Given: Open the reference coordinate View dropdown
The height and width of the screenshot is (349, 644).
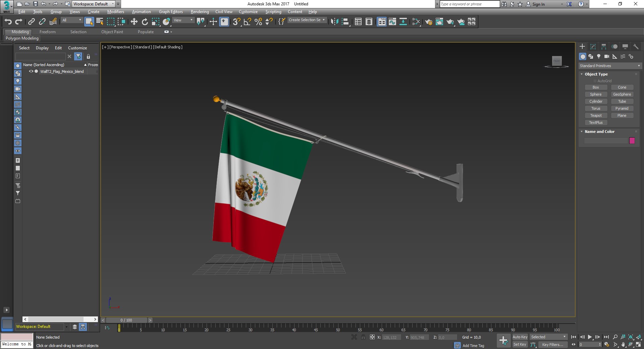Looking at the screenshot, I should click(x=183, y=20).
